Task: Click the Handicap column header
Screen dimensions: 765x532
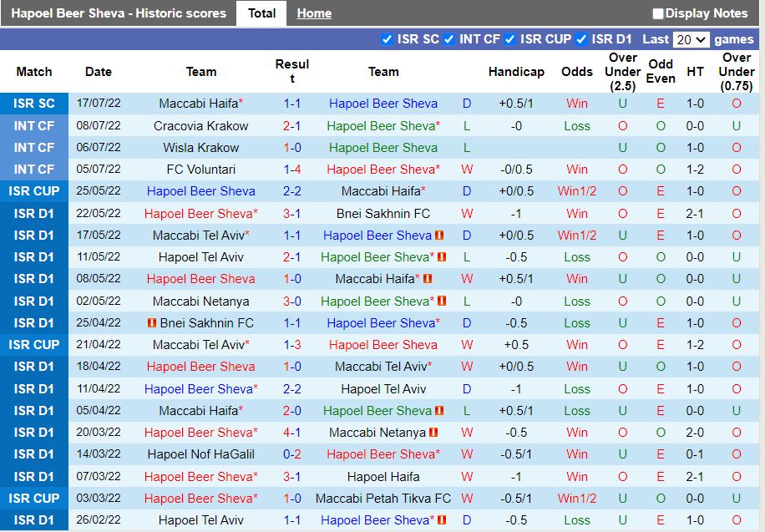Action: 516,72
